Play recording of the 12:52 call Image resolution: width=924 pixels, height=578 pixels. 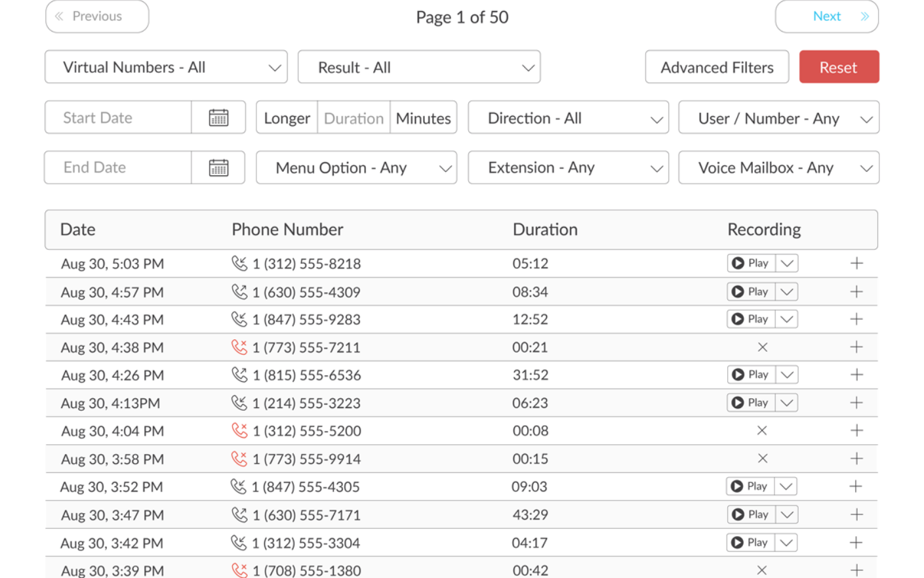tap(751, 319)
